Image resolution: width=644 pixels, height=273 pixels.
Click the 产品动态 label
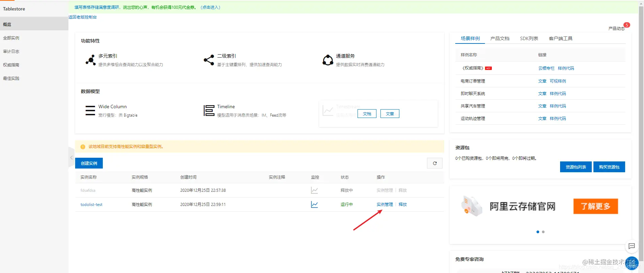click(x=616, y=29)
